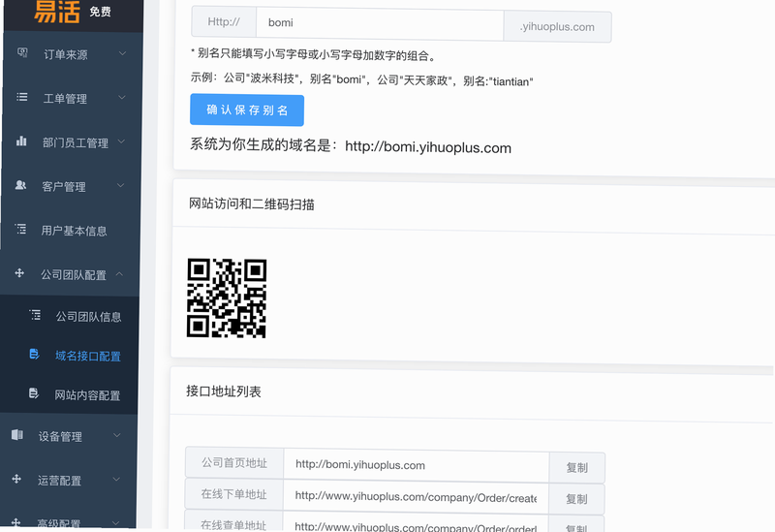This screenshot has height=532, width=775.
Task: Click the 用户基本信息 list icon
Action: pyautogui.click(x=20, y=229)
